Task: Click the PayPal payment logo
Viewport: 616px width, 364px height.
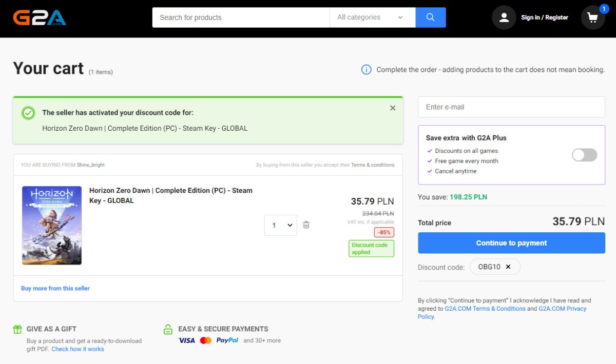Action: point(227,340)
